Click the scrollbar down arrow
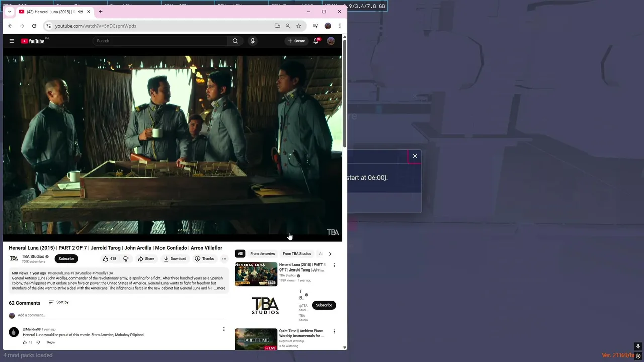The image size is (644, 362). [x=345, y=347]
